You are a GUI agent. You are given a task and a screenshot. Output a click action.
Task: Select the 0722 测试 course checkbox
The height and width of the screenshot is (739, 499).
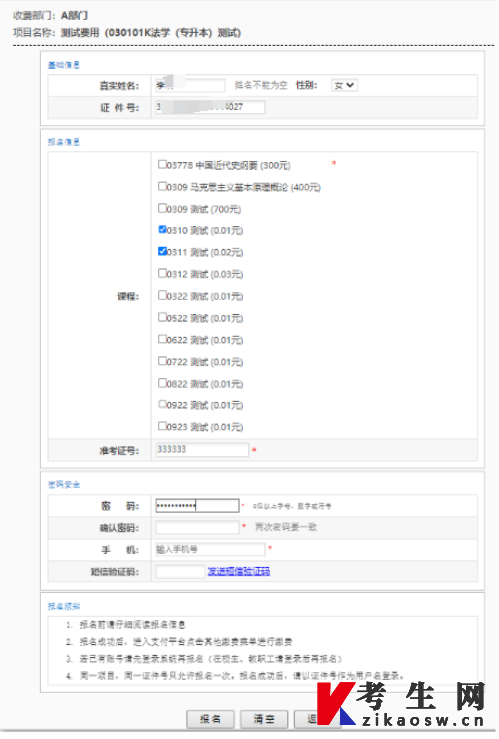[163, 361]
